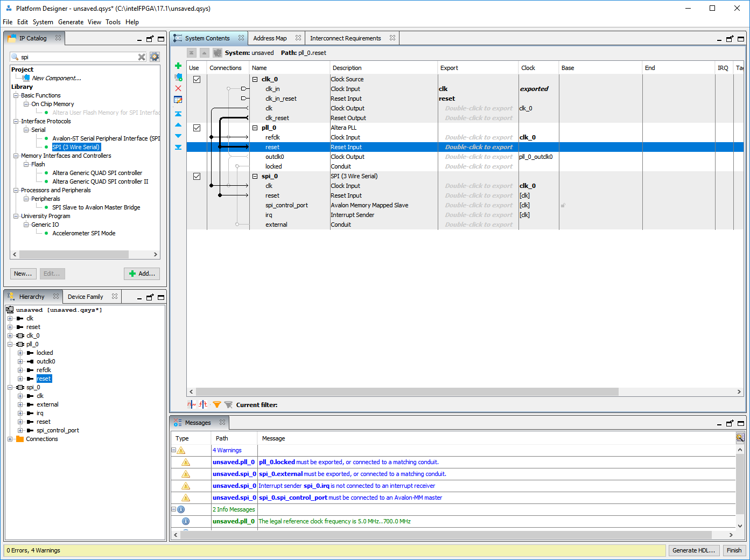Viewport: 750px width, 560px height.
Task: Switch to the Interconnect Requirements tab
Action: point(345,38)
